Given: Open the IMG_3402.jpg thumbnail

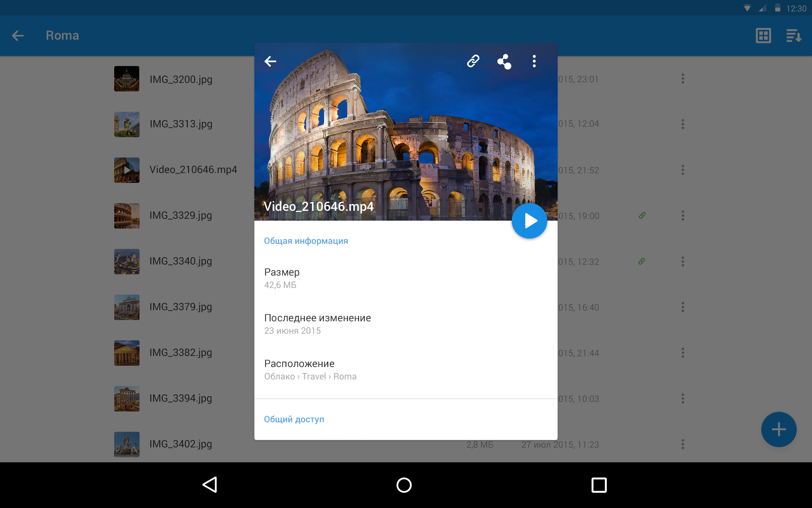Looking at the screenshot, I should [127, 444].
